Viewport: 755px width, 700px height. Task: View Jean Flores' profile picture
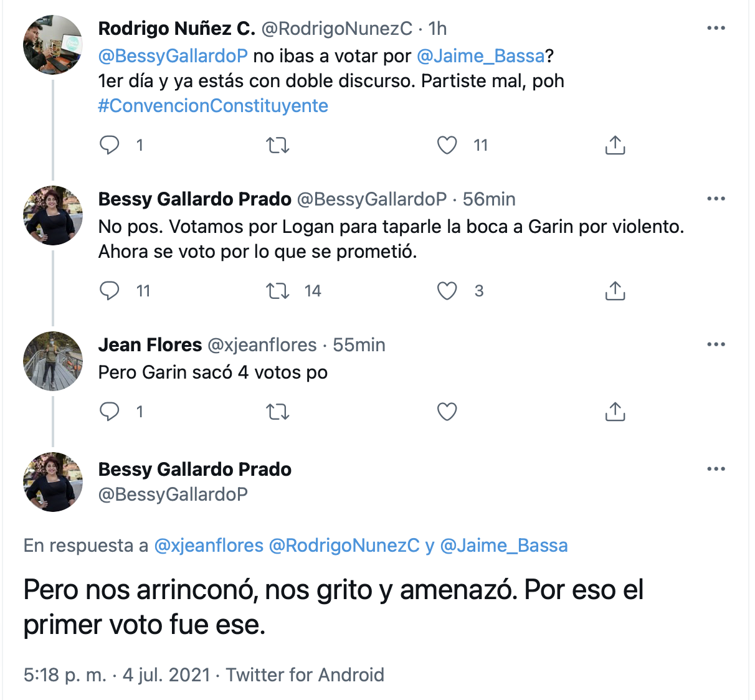point(53,361)
